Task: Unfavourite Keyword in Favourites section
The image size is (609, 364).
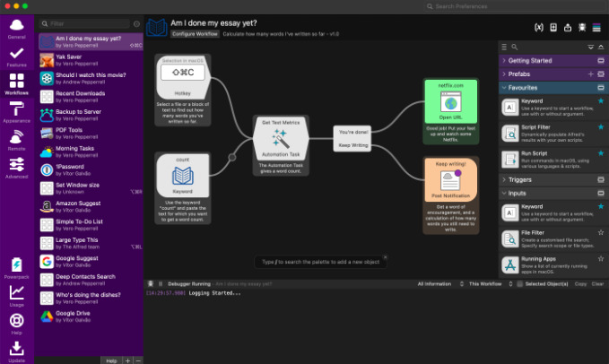Action: point(601,101)
